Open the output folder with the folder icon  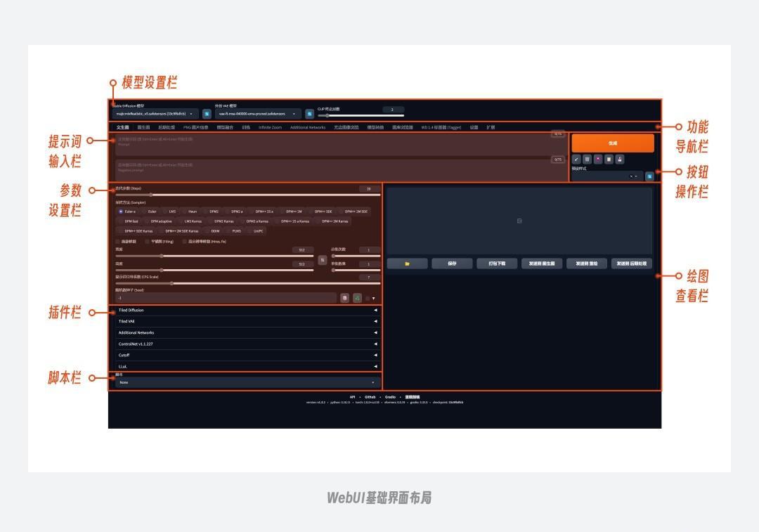tap(408, 264)
